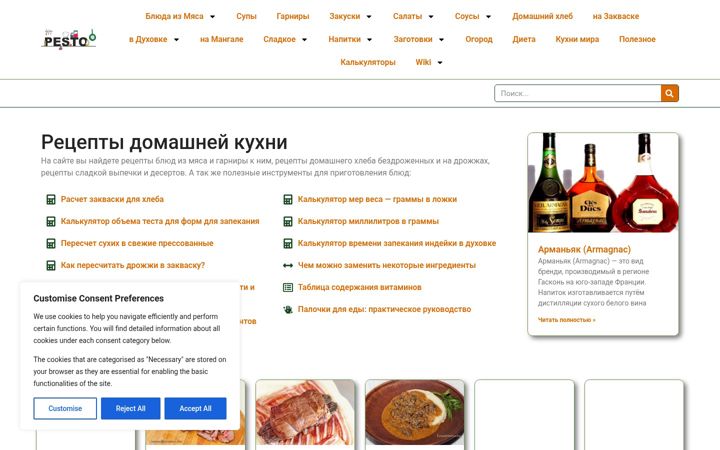This screenshot has width=720, height=450.
Task: Open link Таблица содержания витаминов
Action: coord(360,287)
